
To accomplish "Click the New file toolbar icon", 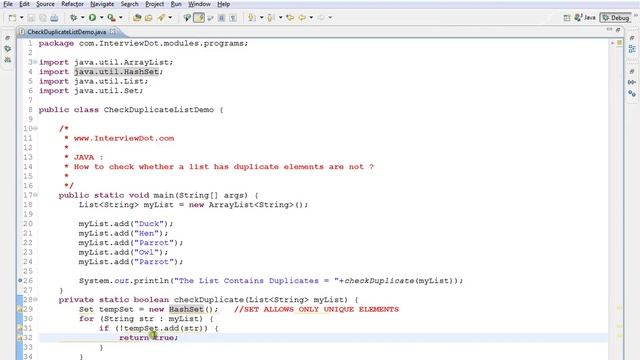I will (x=13, y=18).
